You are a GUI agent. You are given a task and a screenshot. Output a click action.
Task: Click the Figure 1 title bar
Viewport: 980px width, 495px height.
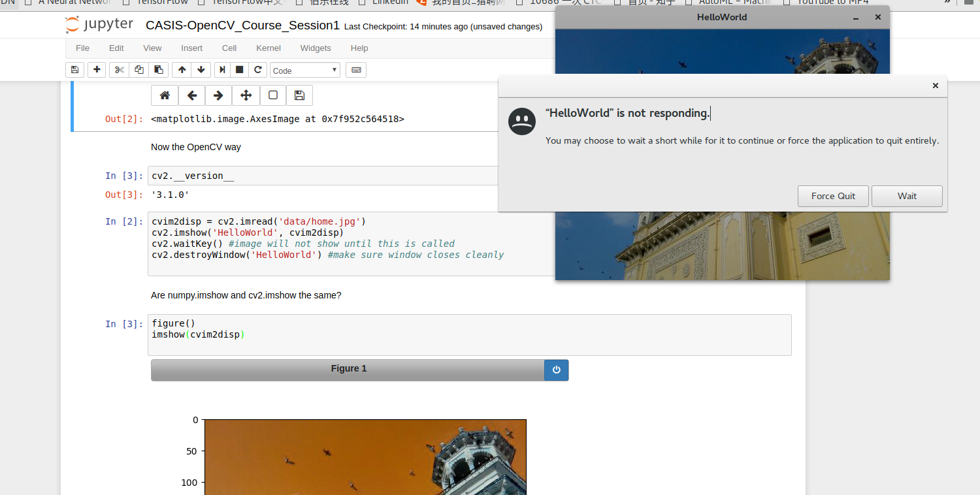pos(348,370)
